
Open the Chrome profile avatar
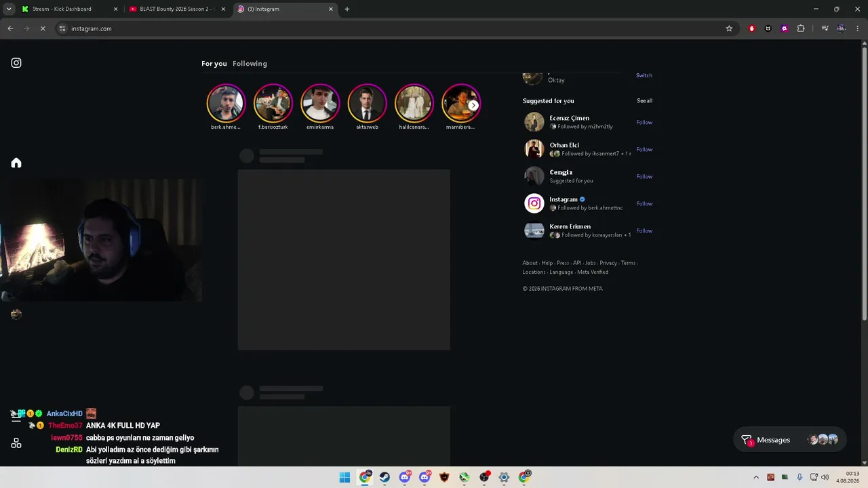click(842, 28)
